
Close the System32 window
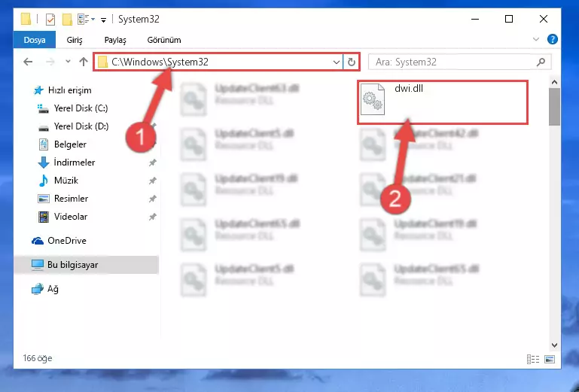(543, 20)
